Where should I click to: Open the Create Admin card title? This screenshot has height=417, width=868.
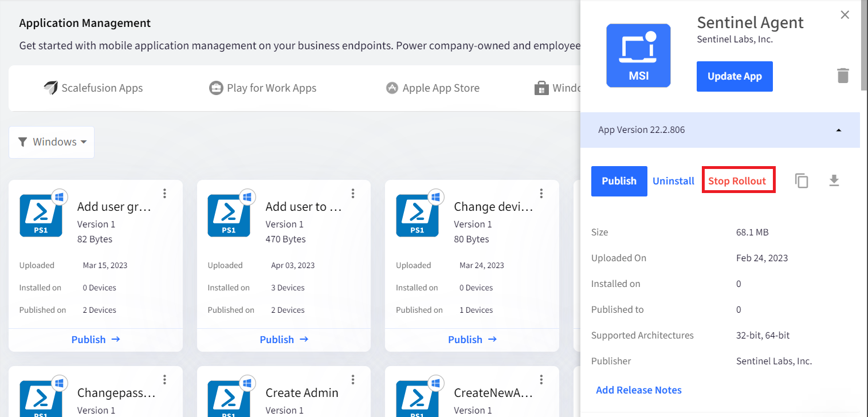point(302,393)
